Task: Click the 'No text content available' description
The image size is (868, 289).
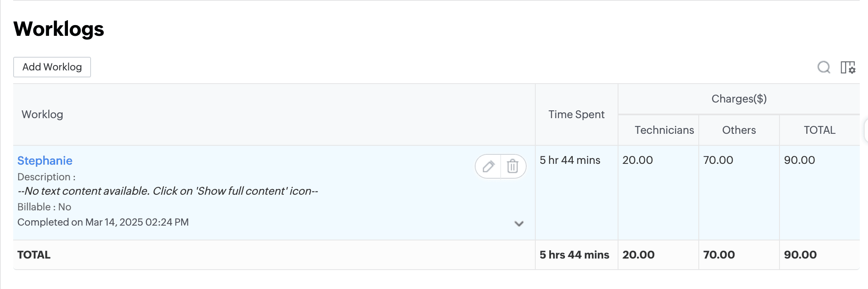Action: pos(168,191)
